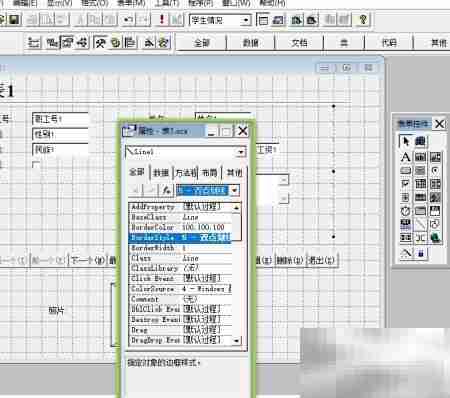This screenshot has width=450, height=398.
Task: Select the DragDrop Event property row
Action: [180, 340]
